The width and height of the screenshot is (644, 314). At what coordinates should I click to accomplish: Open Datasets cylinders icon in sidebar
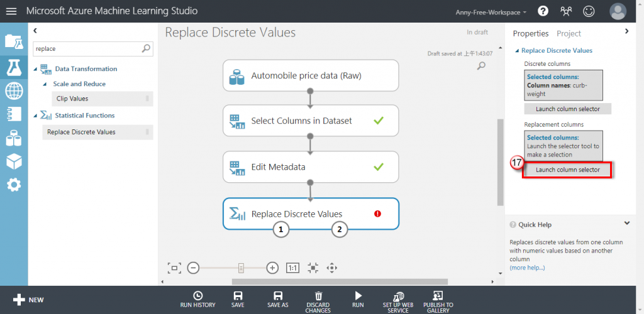pos(14,138)
